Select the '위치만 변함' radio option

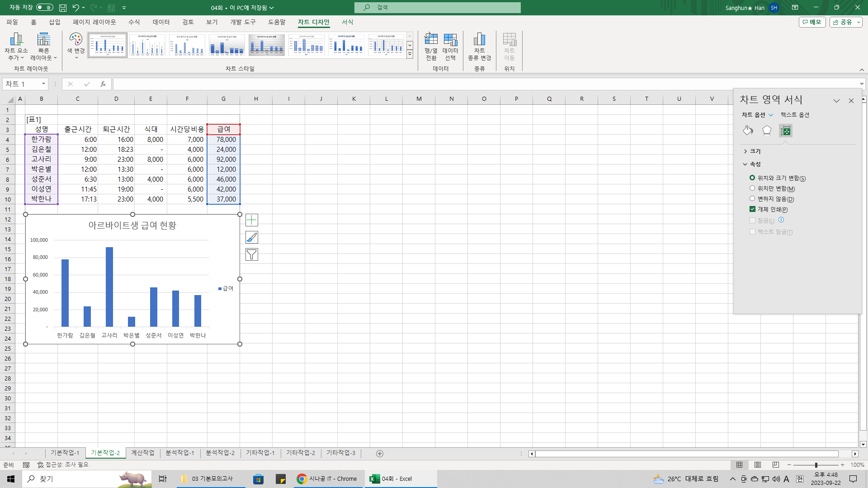point(752,188)
